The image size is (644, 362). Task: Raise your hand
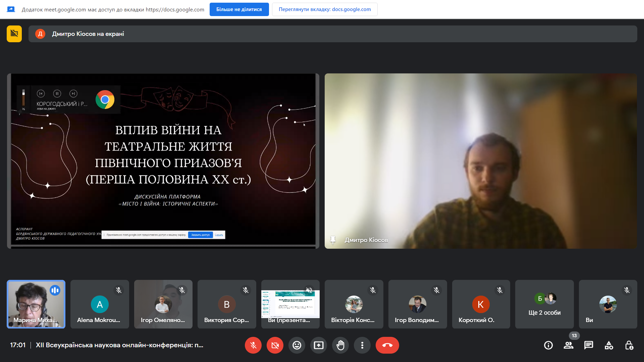pos(340,345)
